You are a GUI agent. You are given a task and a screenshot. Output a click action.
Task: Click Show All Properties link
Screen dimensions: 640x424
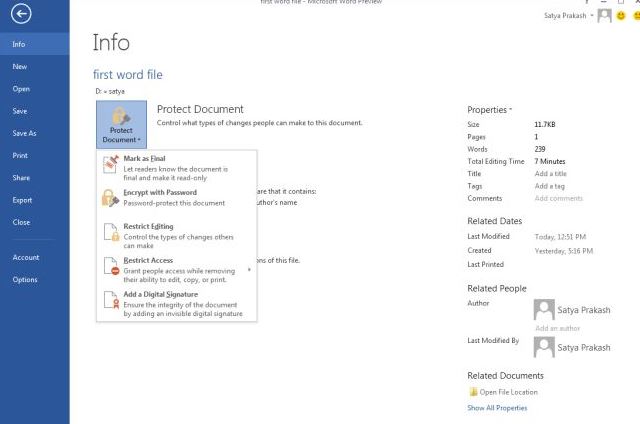pos(497,408)
